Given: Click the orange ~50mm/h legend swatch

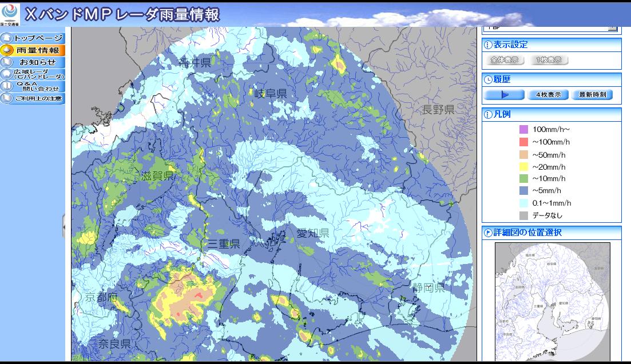Looking at the screenshot, I should pos(523,155).
